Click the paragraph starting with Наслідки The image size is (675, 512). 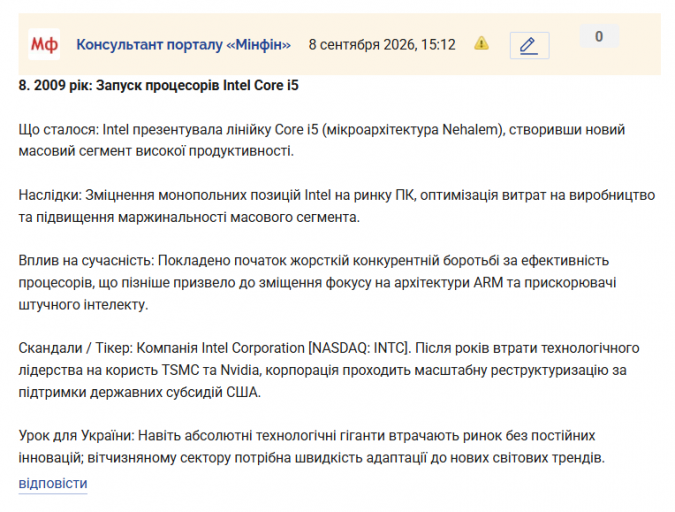click(337, 206)
